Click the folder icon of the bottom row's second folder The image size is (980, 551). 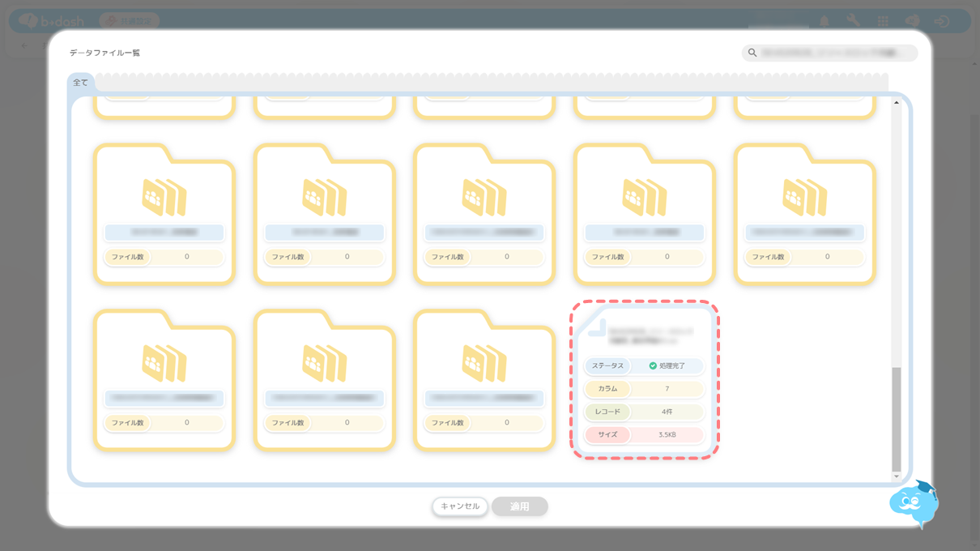(325, 363)
